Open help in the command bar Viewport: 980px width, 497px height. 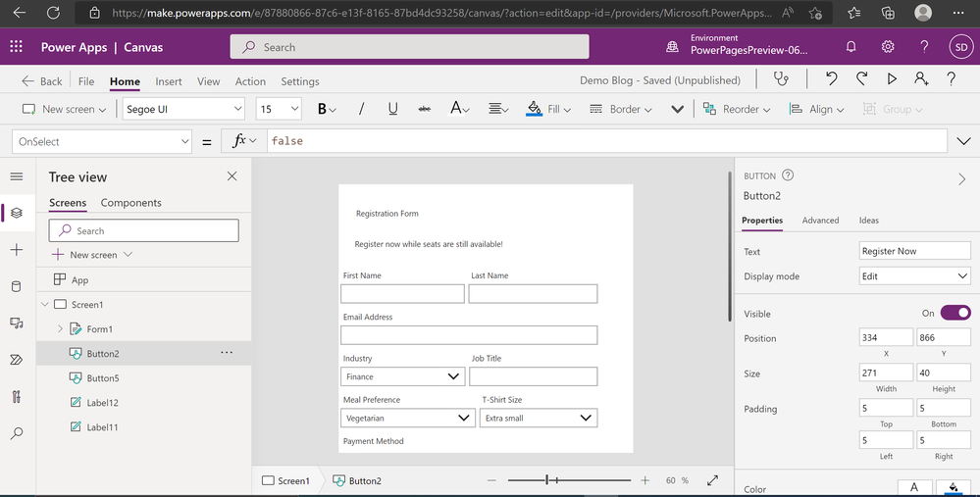951,78
